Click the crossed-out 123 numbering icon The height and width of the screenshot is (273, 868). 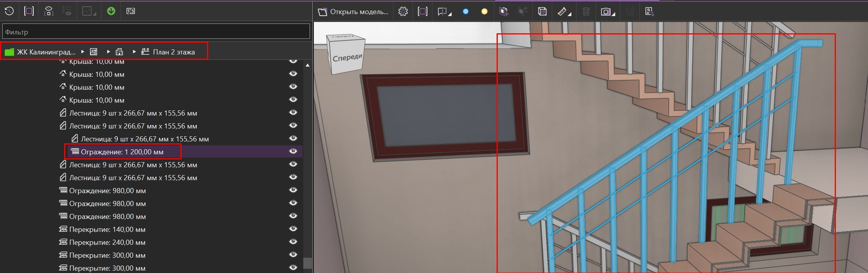coord(131,11)
